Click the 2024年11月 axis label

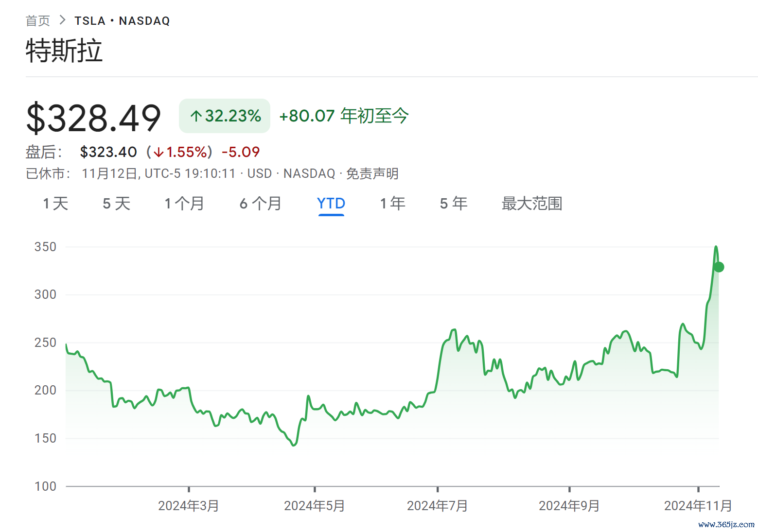(x=698, y=506)
